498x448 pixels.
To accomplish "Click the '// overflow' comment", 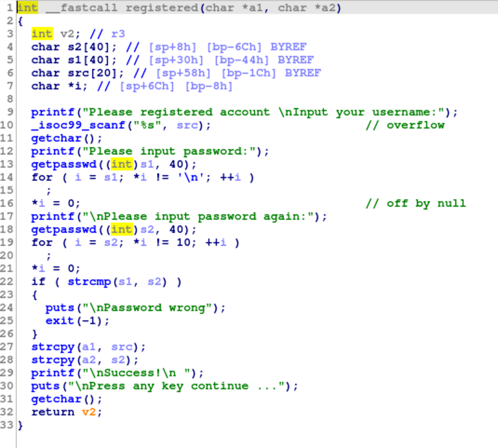I will (x=405, y=125).
